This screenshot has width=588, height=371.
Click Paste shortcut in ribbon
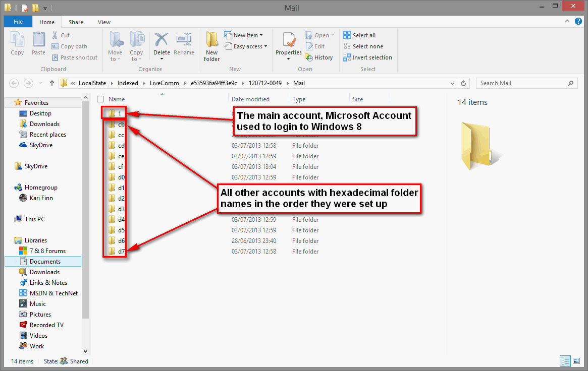pyautogui.click(x=74, y=57)
